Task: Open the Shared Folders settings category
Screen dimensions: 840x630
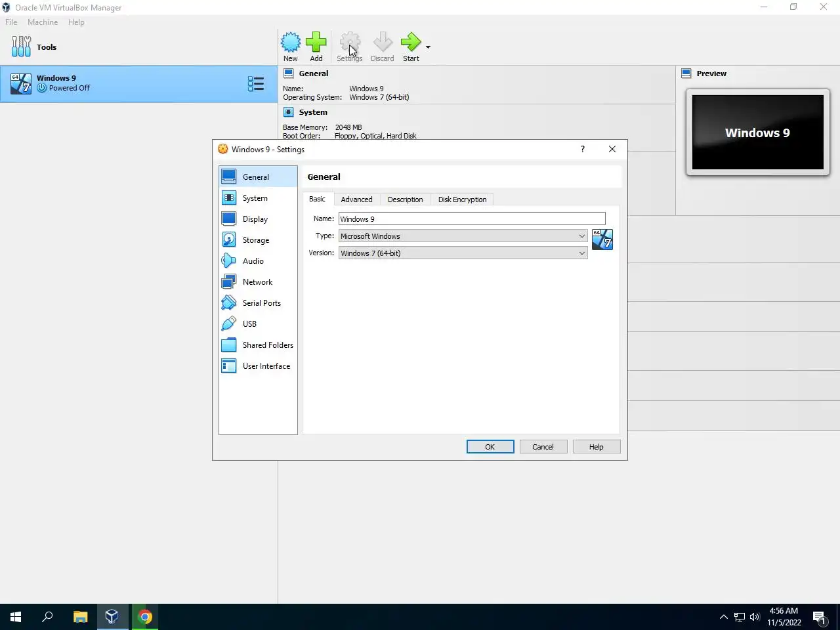Action: [x=258, y=345]
